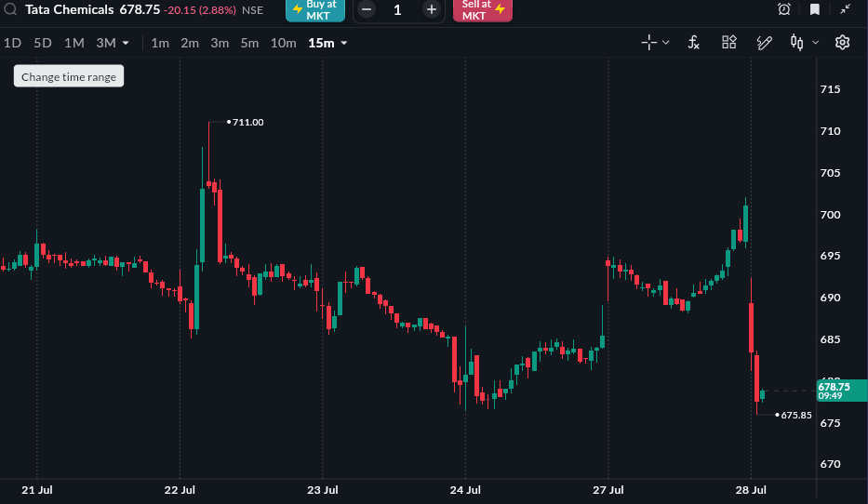
Task: Select the crosshair cursor tool
Action: 648,43
